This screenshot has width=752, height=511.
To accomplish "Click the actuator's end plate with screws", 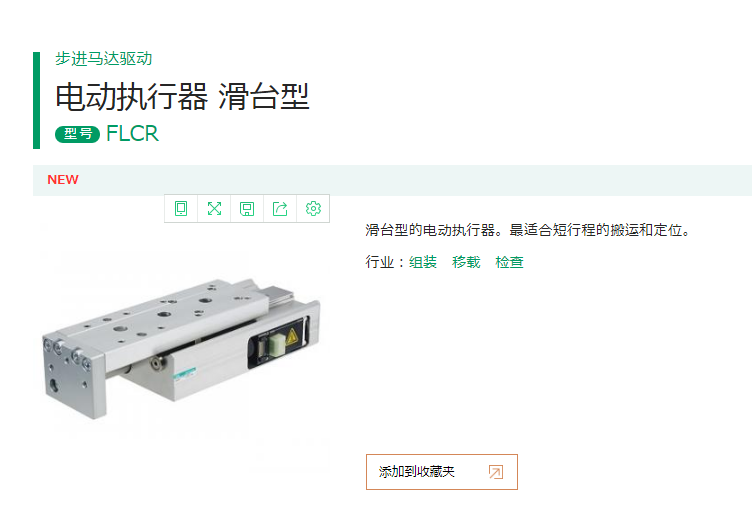I will click(x=72, y=379).
